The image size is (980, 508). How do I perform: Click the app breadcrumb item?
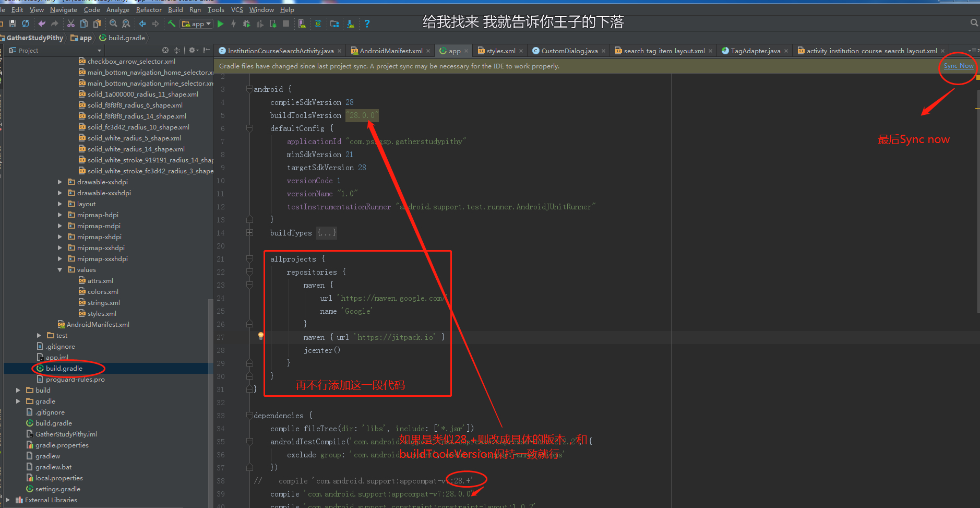81,38
